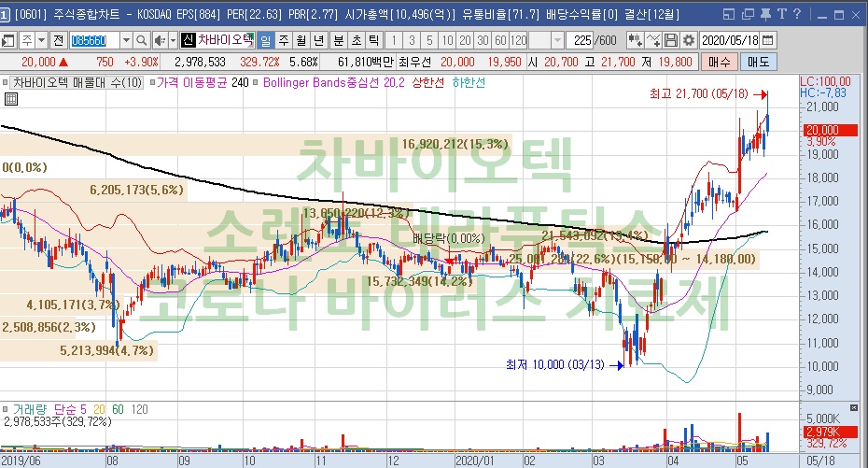Select tick (틱) chart period
868x468 pixels.
[374, 40]
